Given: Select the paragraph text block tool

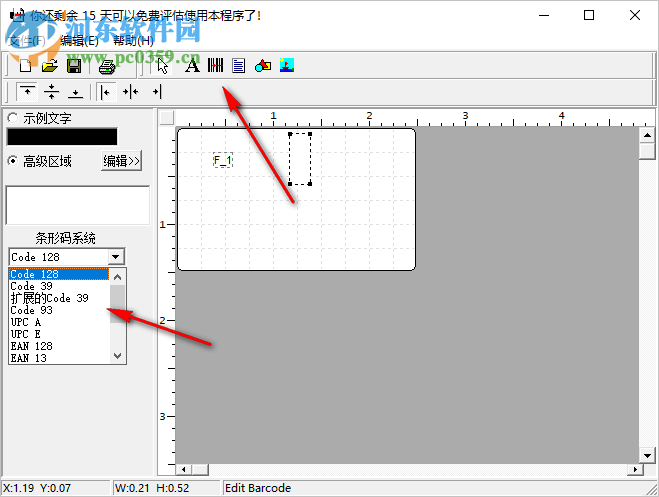Looking at the screenshot, I should 238,66.
